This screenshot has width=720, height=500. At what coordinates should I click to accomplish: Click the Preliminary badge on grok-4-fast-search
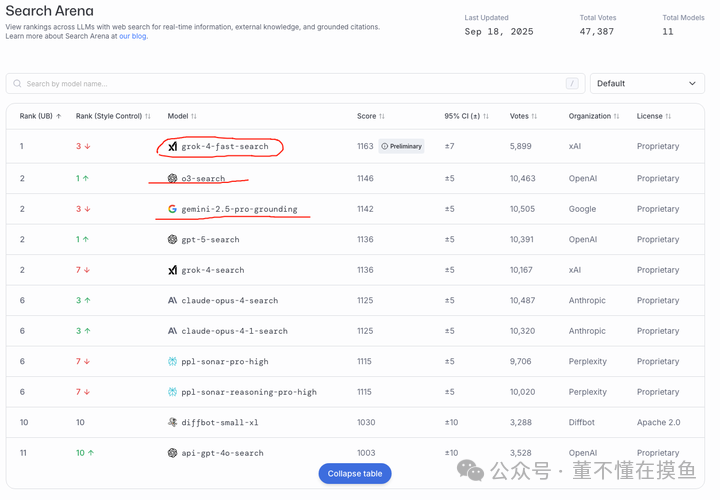[x=401, y=146]
